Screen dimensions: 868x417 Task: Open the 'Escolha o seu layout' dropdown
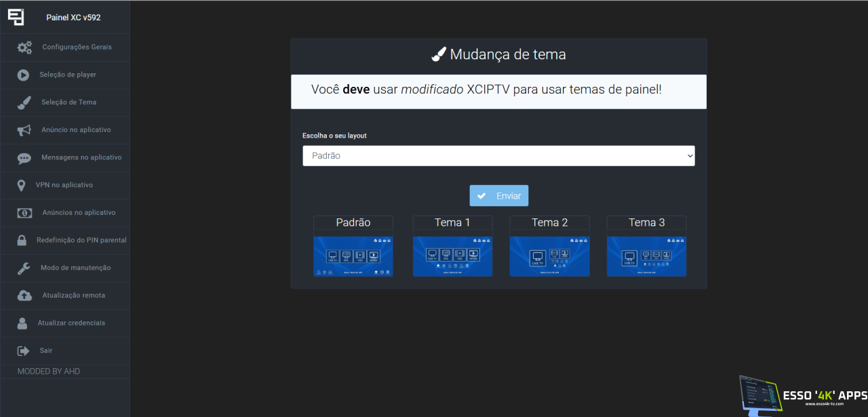(x=498, y=156)
